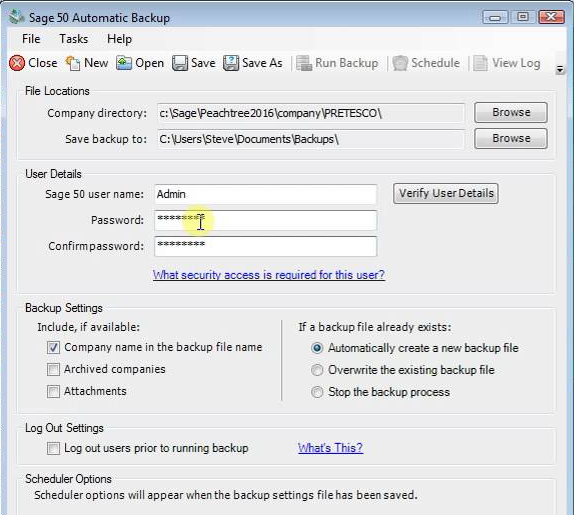The height and width of the screenshot is (515, 574).
Task: Click Run Backup in the toolbar
Action: coord(337,63)
